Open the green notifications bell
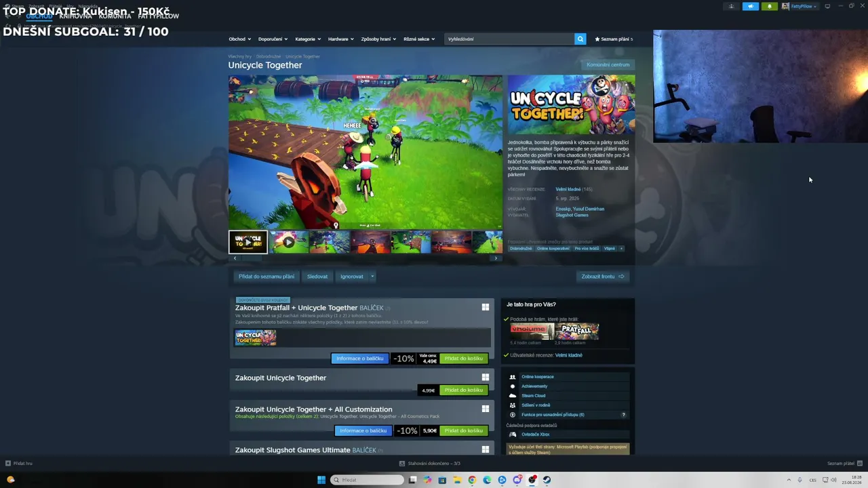This screenshot has width=868, height=488. pos(770,6)
